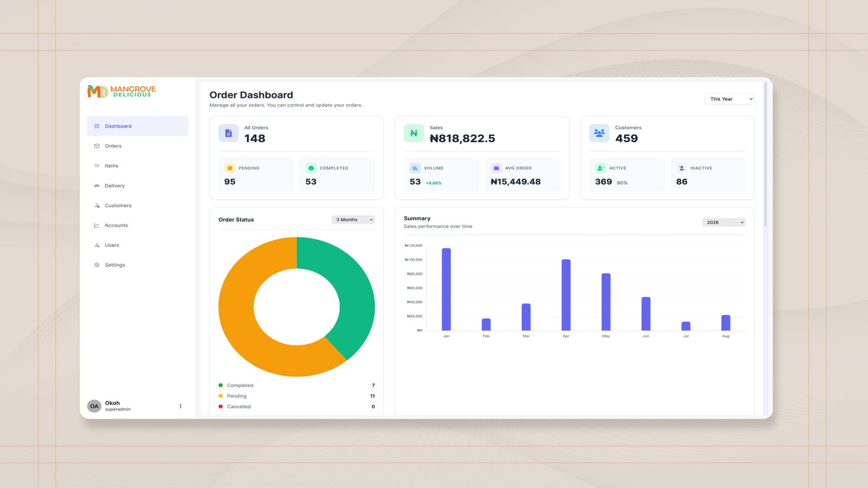868x488 pixels.
Task: Click the OA user avatar
Action: click(94, 406)
